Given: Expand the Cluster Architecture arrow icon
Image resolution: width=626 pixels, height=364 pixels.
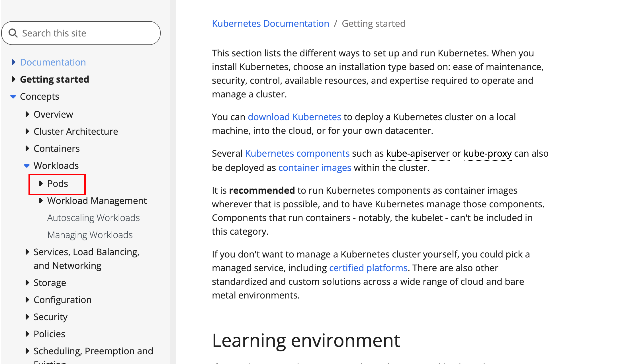Looking at the screenshot, I should (x=27, y=131).
